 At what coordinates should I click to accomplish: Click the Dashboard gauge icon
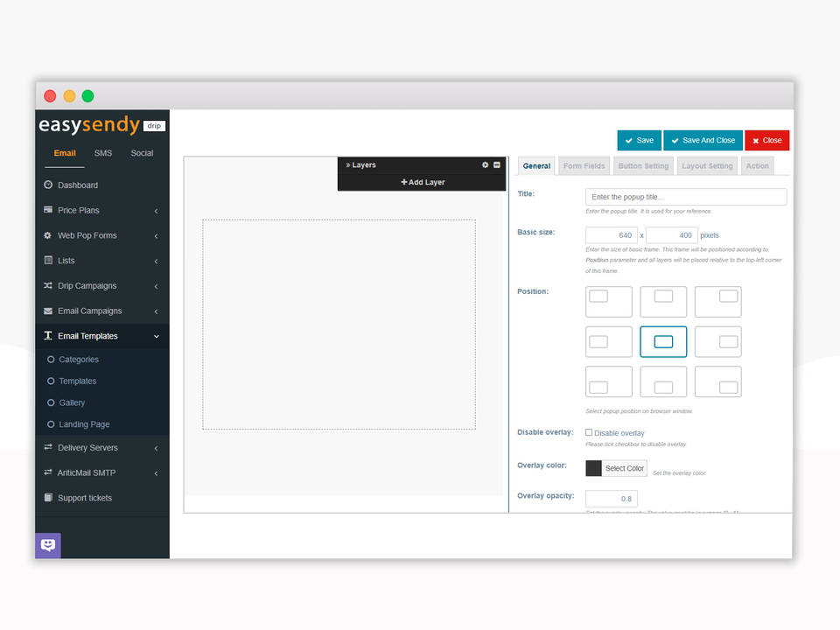pyautogui.click(x=48, y=185)
